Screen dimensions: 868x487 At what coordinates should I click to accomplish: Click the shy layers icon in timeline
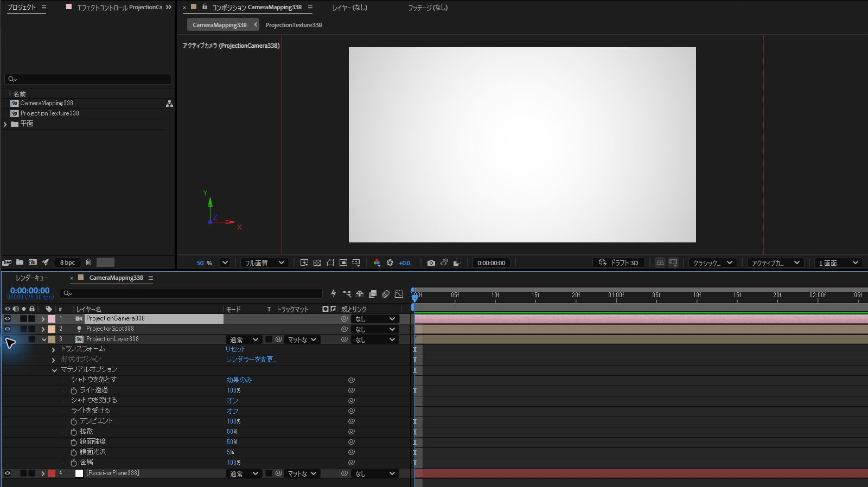click(360, 294)
